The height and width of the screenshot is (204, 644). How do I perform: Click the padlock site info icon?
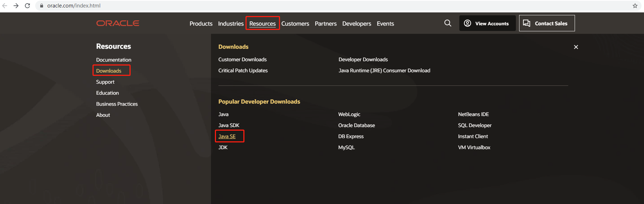click(42, 6)
